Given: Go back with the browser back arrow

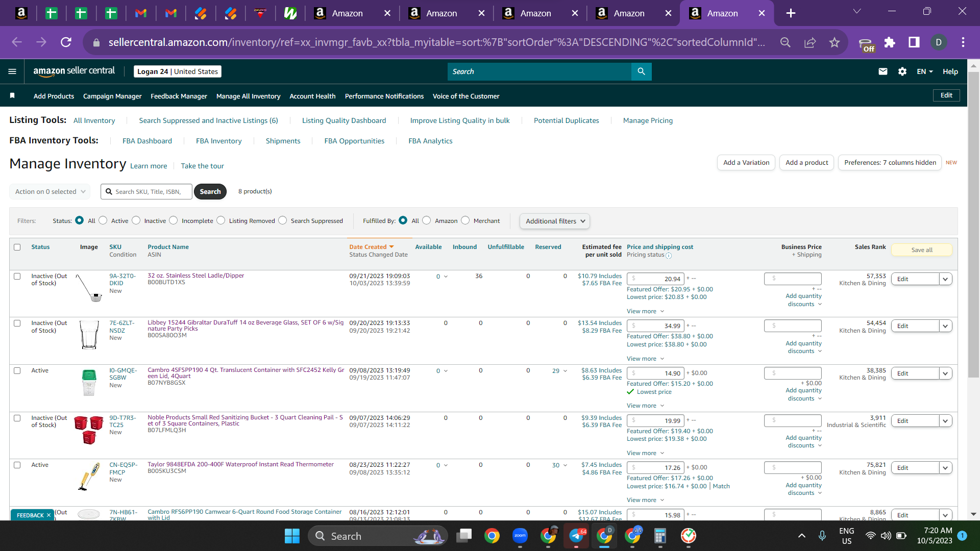Looking at the screenshot, I should [17, 42].
